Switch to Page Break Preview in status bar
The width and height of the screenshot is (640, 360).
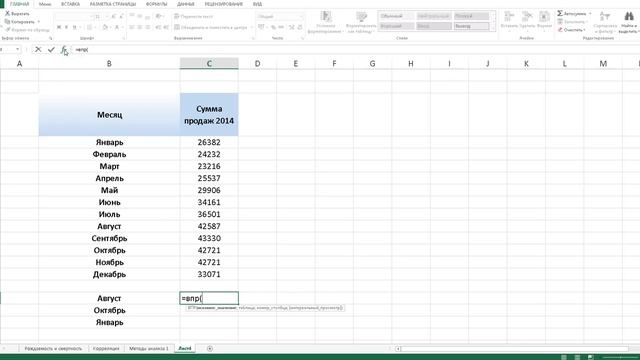click(x=590, y=357)
